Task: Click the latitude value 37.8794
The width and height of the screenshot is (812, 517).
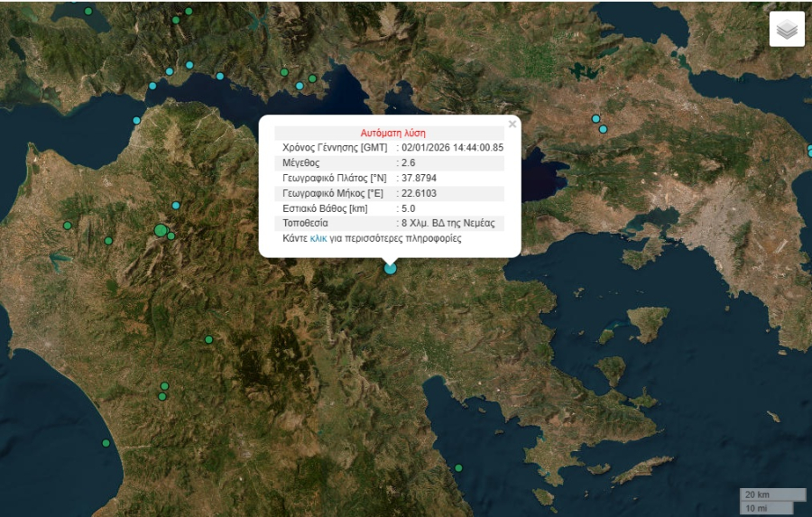Action: pyautogui.click(x=419, y=178)
